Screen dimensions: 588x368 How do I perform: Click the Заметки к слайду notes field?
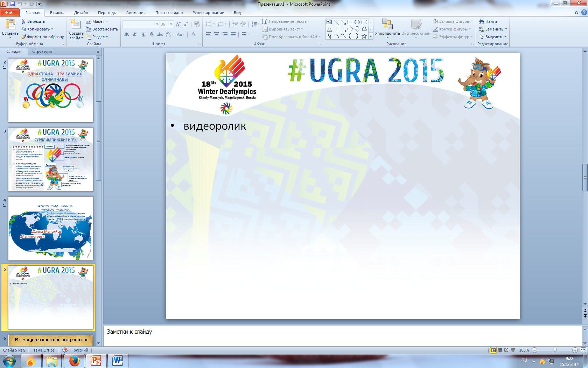(x=343, y=336)
